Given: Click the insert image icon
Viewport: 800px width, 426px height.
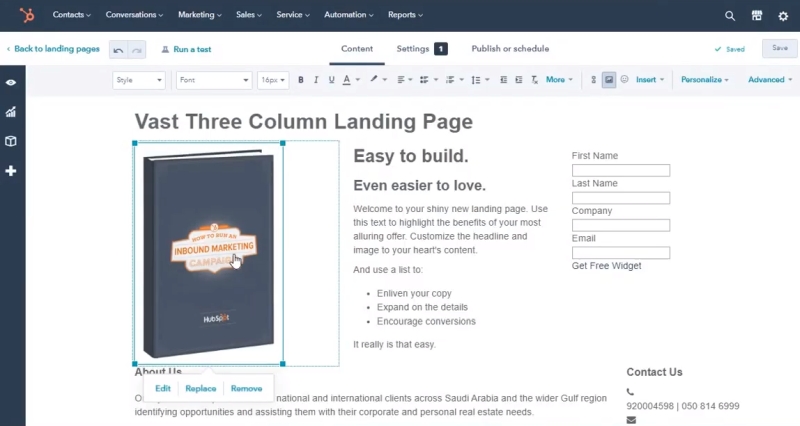Looking at the screenshot, I should [x=609, y=80].
